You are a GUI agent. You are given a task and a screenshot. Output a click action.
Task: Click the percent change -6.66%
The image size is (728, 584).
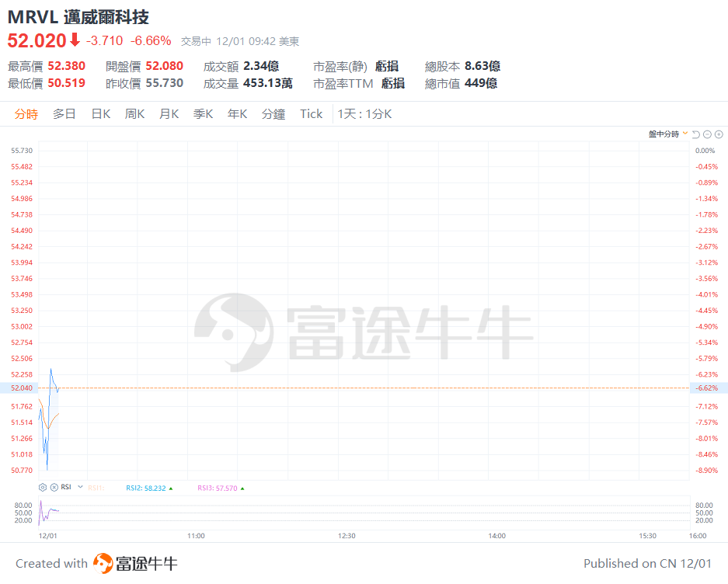(x=151, y=41)
